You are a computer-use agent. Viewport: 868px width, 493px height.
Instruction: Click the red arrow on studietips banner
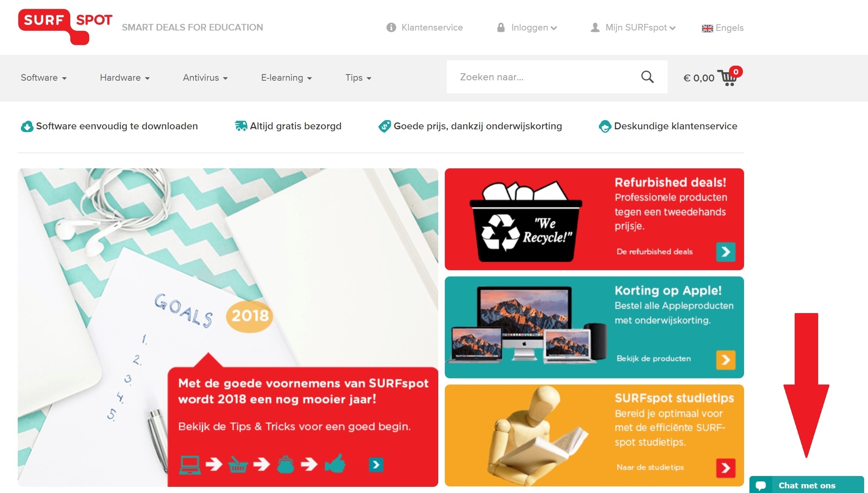[726, 468]
